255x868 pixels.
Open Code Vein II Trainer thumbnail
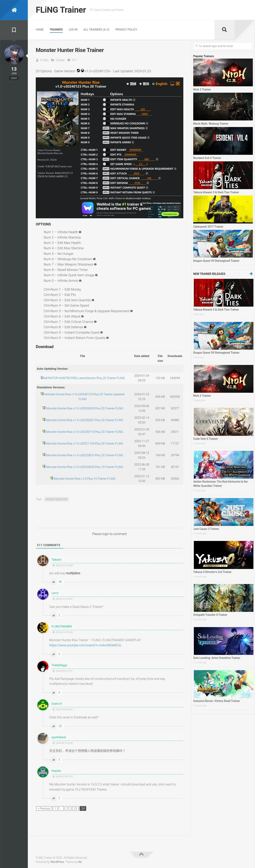tap(223, 422)
